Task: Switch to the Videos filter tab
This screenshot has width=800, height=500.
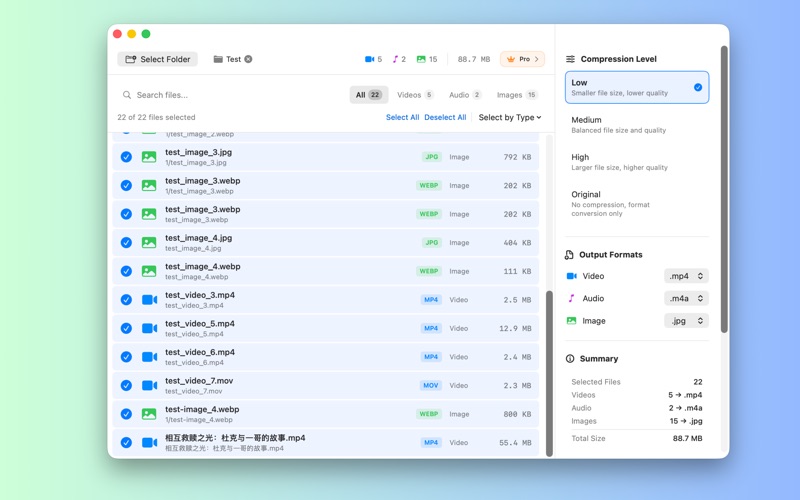Action: (414, 95)
